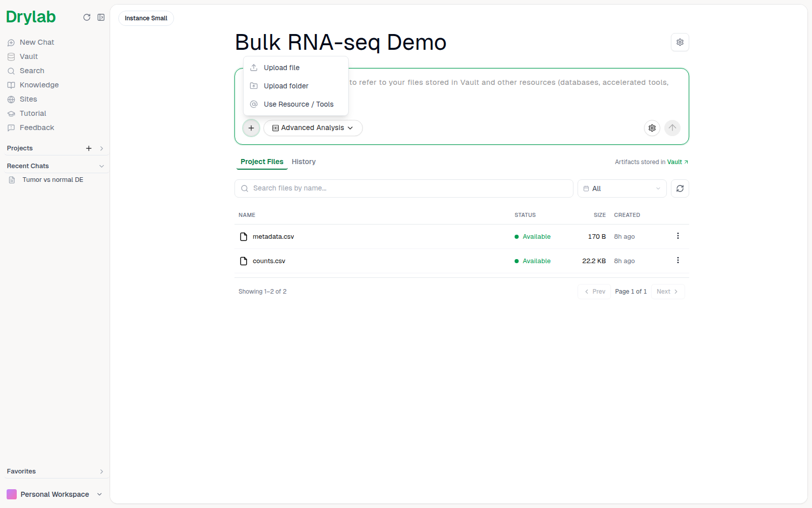Click the Prev page button
This screenshot has height=508, width=812.
point(594,292)
